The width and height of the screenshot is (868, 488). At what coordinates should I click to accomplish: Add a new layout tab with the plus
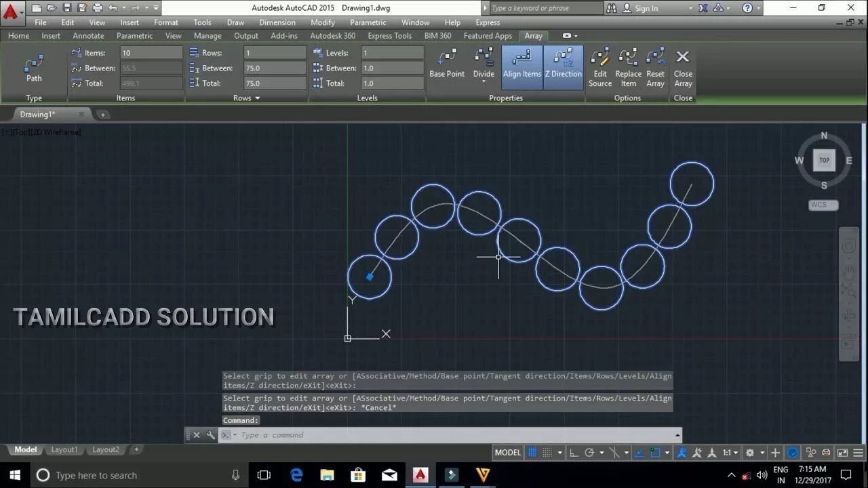(136, 449)
